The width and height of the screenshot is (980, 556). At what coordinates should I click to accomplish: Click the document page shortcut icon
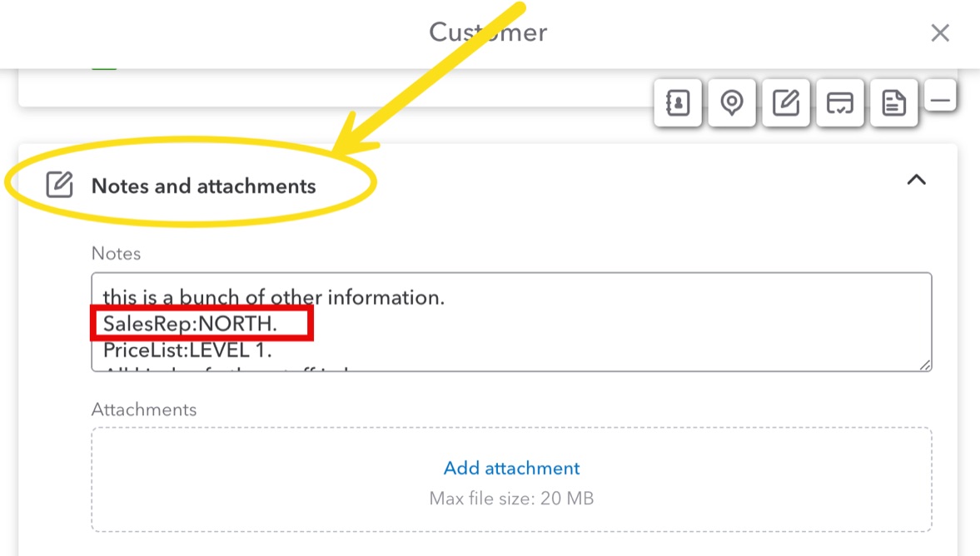894,103
